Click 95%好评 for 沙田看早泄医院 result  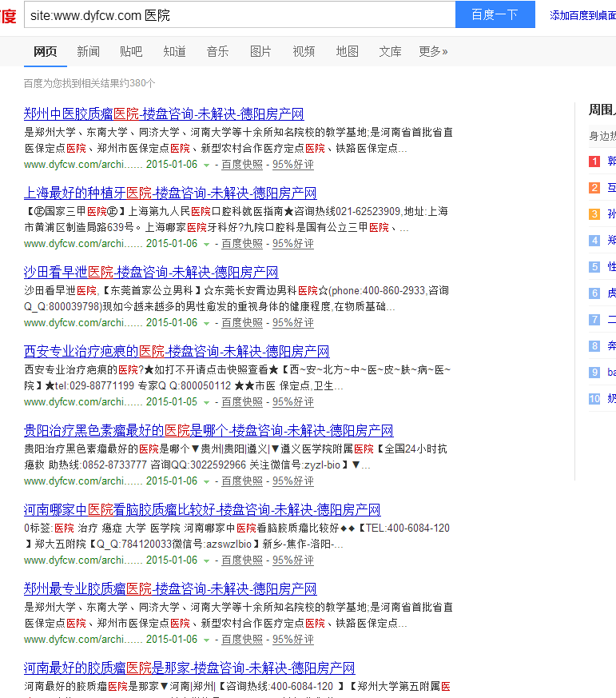pyautogui.click(x=293, y=323)
